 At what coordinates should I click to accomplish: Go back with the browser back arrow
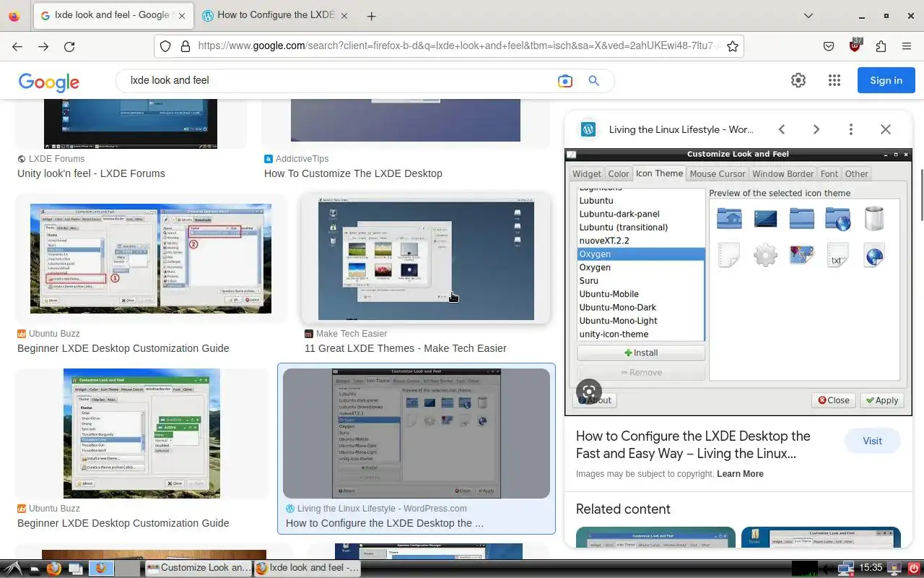pos(17,46)
